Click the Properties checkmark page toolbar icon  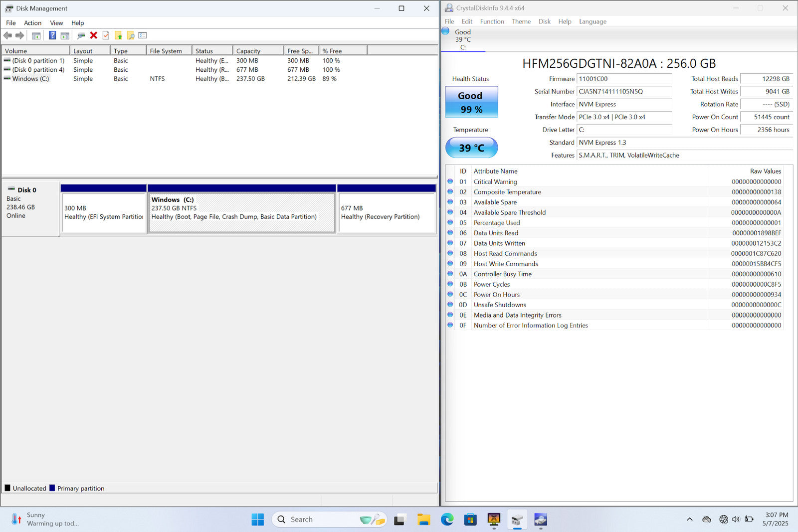106,35
